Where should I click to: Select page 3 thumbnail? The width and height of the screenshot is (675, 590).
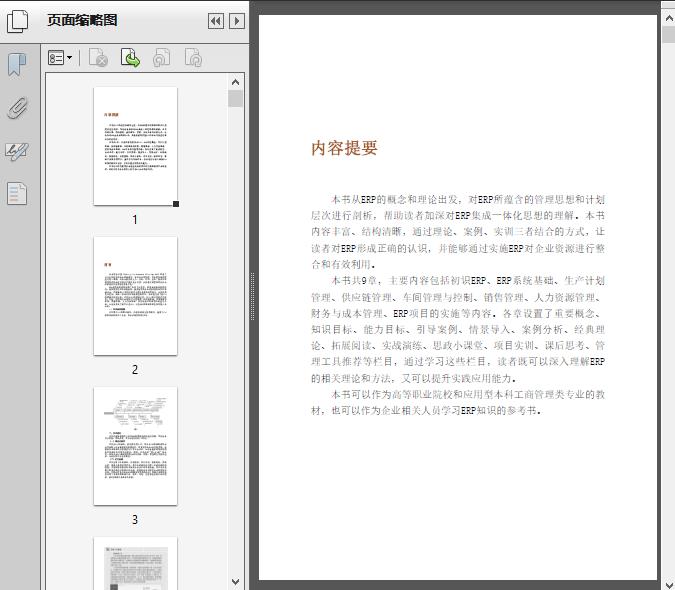(x=135, y=446)
